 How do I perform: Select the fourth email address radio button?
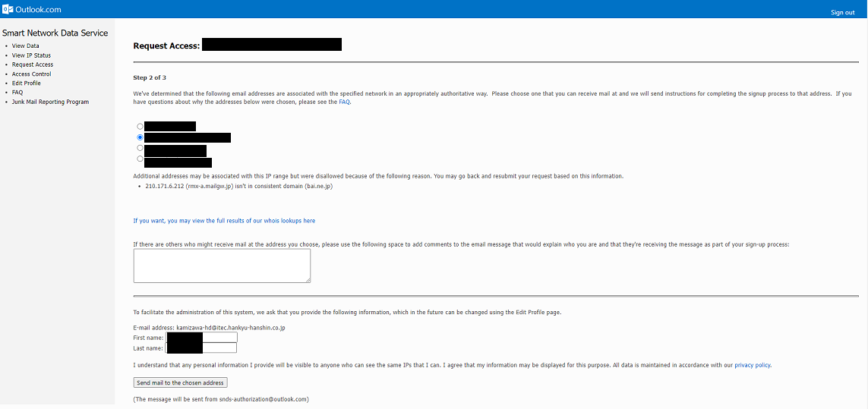(x=140, y=159)
